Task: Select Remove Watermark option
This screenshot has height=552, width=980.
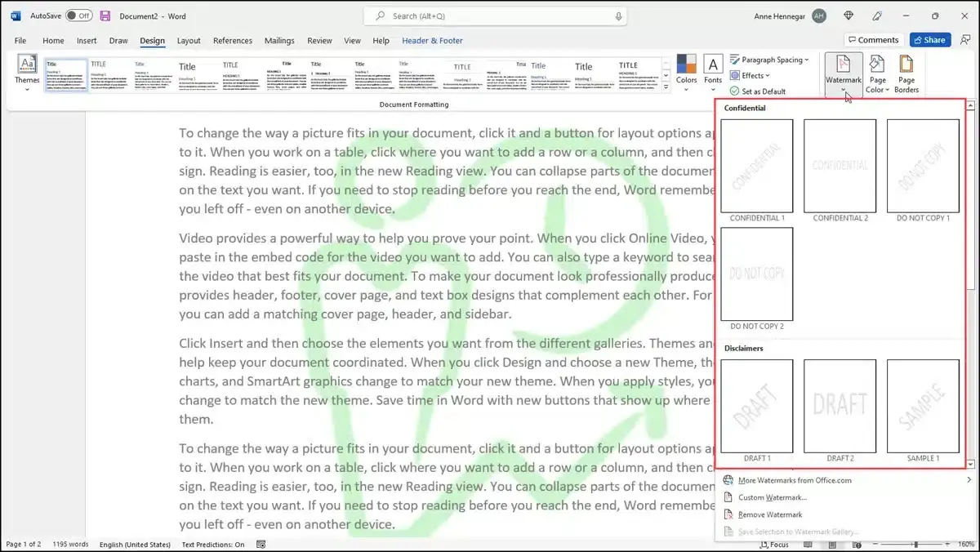Action: coord(769,514)
